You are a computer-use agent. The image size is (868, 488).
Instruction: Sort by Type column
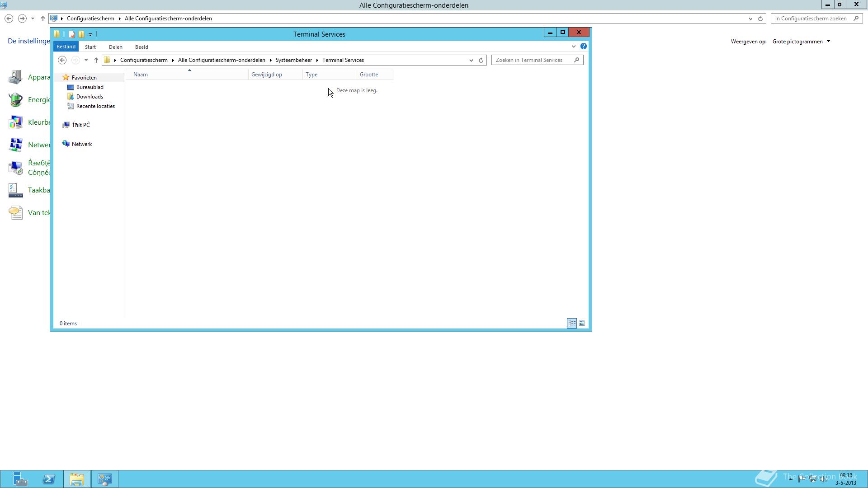click(330, 75)
